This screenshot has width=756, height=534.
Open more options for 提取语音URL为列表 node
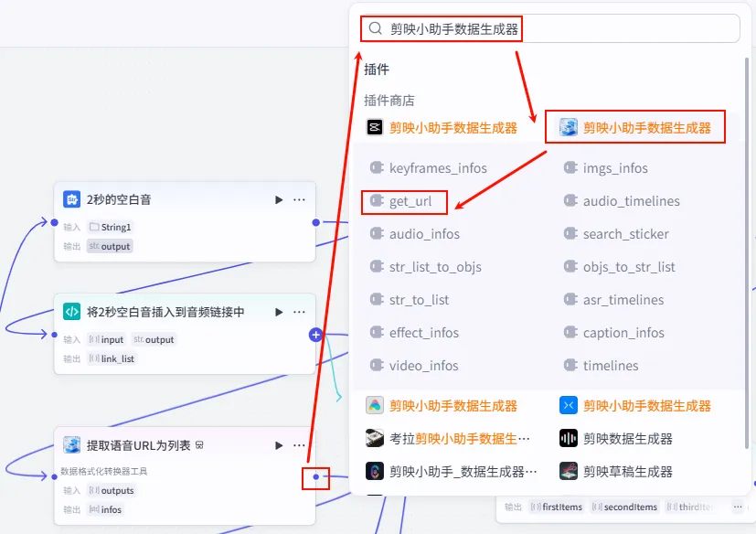pos(299,445)
